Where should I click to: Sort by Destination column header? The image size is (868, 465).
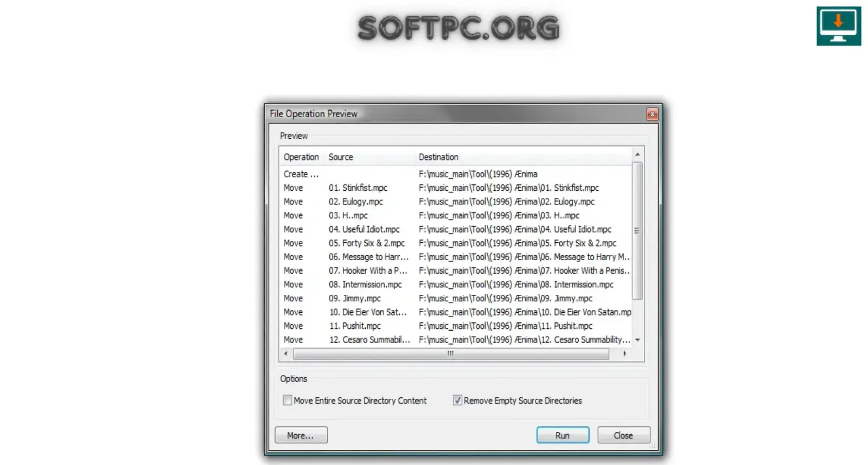[x=523, y=157]
